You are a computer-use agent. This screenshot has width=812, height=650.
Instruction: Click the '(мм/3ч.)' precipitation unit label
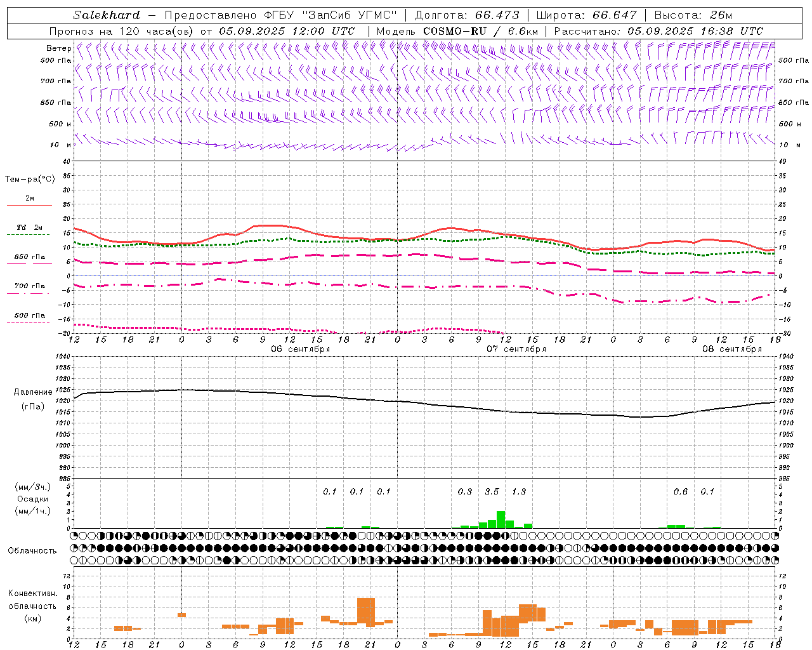33,487
